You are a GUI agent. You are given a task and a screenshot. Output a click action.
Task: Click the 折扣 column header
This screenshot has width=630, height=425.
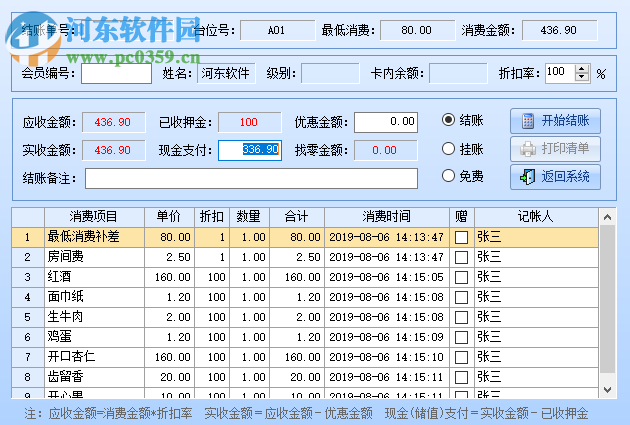(x=212, y=217)
